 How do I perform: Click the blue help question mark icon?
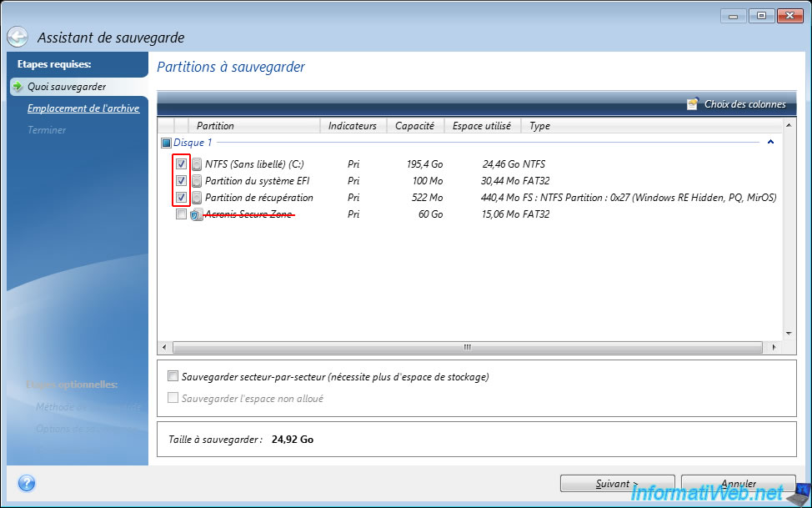pyautogui.click(x=27, y=483)
